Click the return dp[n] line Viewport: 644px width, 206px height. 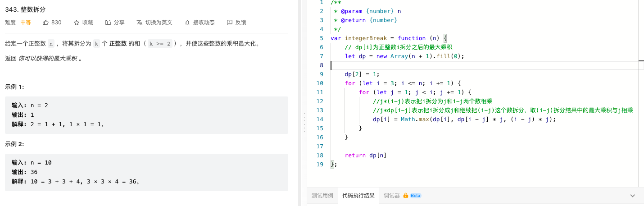pyautogui.click(x=366, y=156)
